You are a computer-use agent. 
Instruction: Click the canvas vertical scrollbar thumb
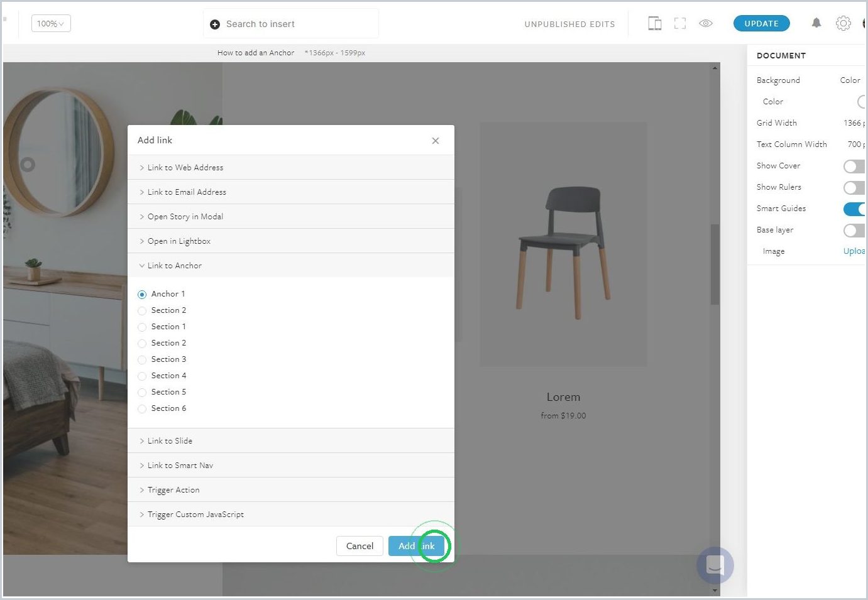click(x=715, y=265)
